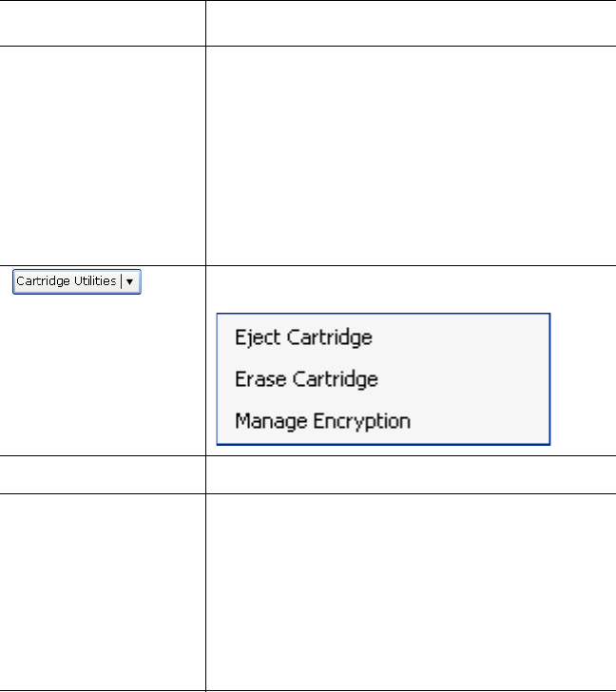Click the narrow empty row below the popup menu
The width and height of the screenshot is (616, 692).
pos(410,474)
